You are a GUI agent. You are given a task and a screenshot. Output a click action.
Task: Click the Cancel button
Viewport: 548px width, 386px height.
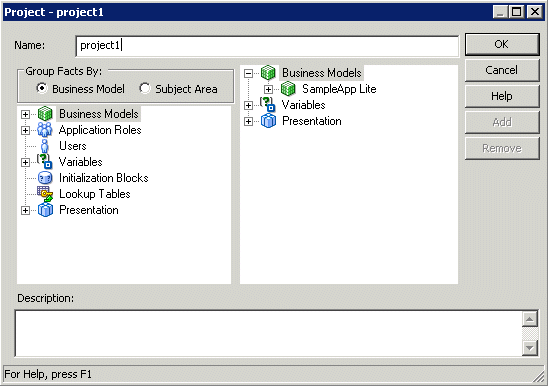coord(502,70)
